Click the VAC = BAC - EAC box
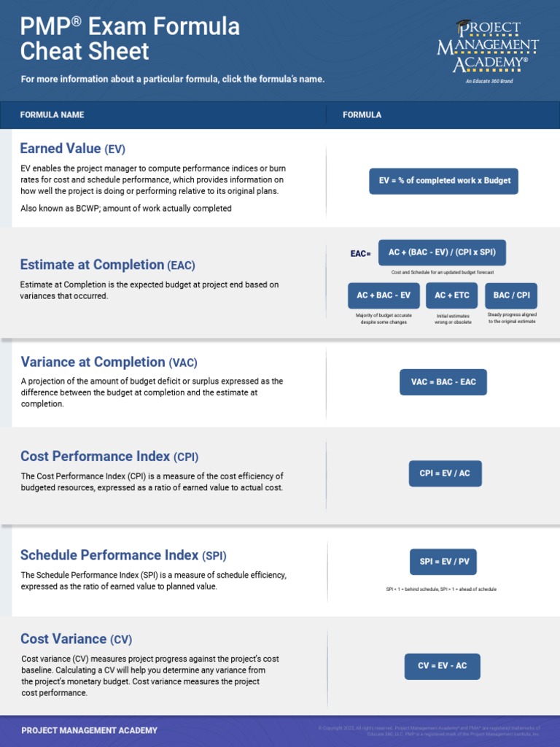The height and width of the screenshot is (747, 560). [443, 382]
